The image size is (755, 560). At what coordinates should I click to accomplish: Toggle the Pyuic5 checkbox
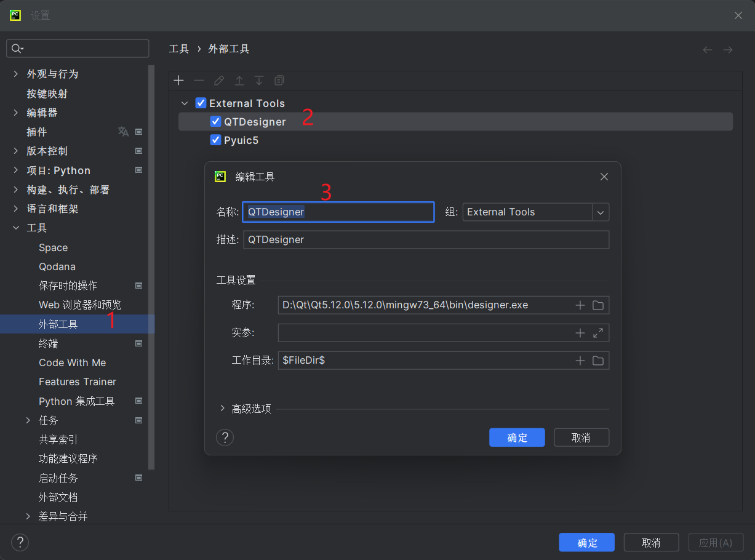(215, 140)
